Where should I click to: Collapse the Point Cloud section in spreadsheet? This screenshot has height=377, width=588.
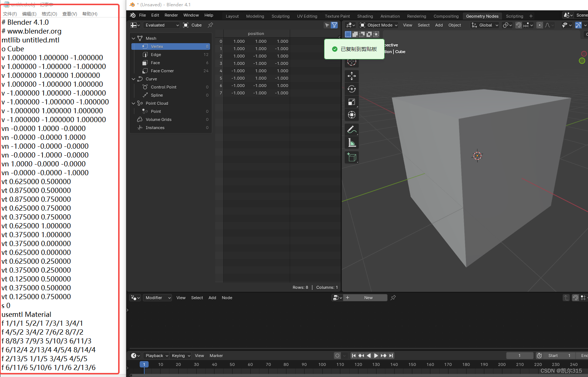(x=134, y=103)
